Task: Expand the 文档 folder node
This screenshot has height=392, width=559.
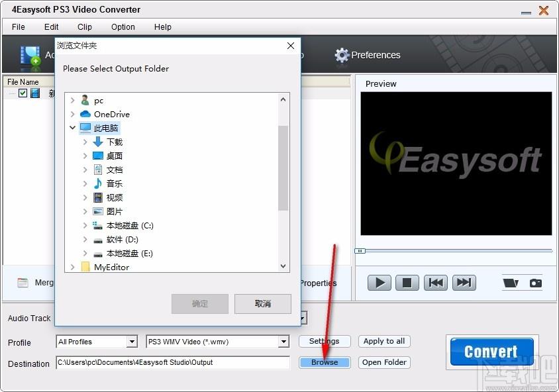Action: 85,170
